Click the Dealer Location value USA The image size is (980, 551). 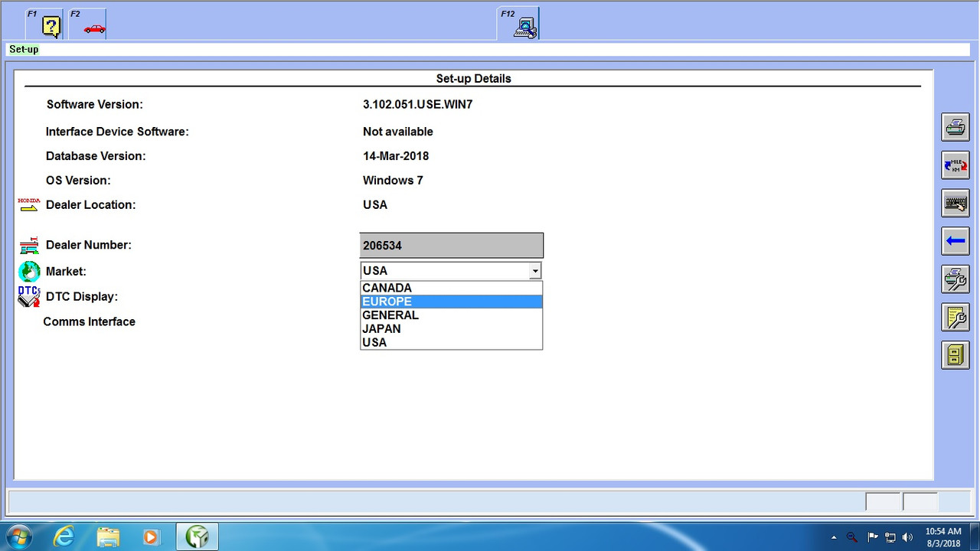[375, 205]
